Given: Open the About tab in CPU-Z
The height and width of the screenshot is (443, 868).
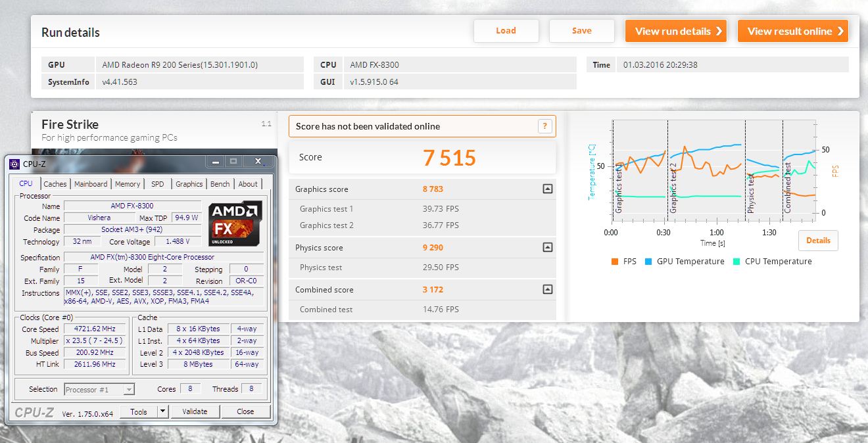Looking at the screenshot, I should 248,184.
